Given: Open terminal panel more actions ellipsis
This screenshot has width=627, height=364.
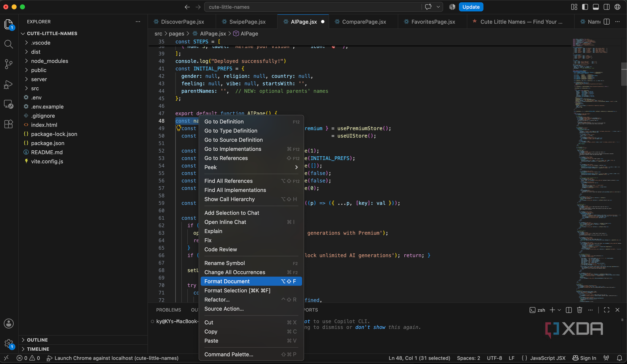Looking at the screenshot, I should tap(591, 310).
